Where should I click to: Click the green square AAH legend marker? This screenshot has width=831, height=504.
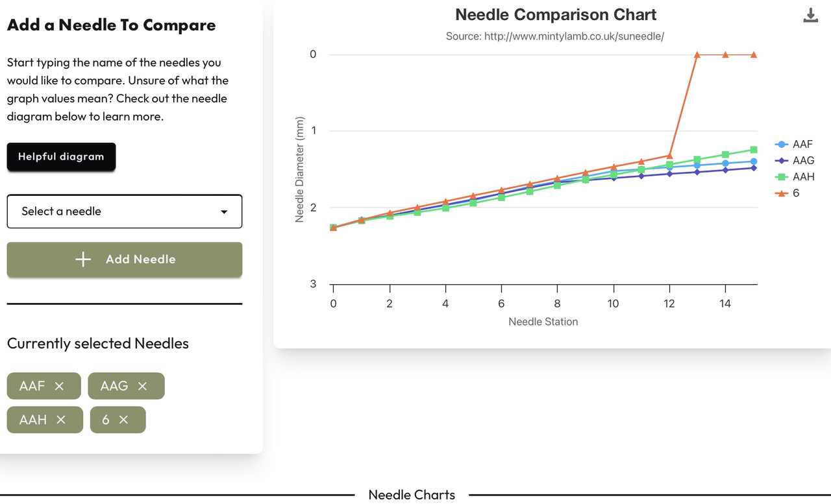(782, 177)
